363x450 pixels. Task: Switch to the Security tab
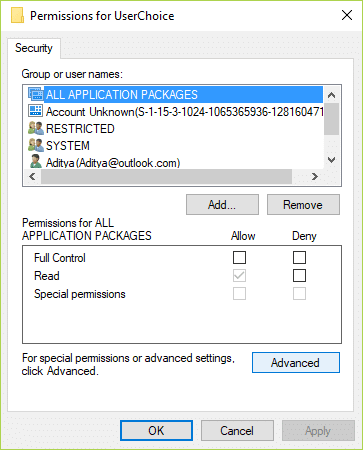[x=34, y=48]
